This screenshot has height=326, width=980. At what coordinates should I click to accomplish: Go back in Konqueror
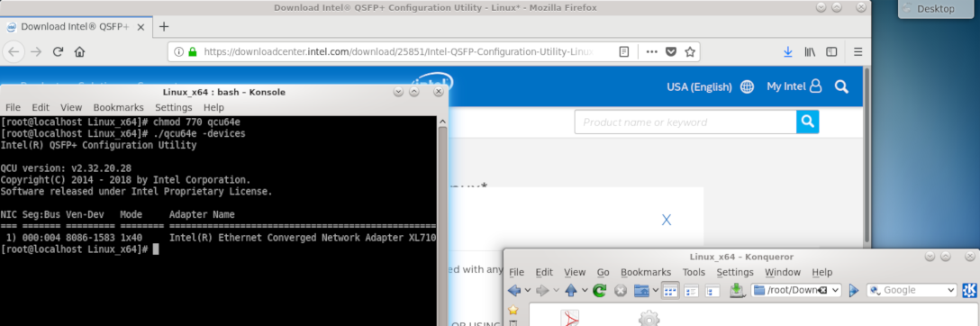[514, 290]
